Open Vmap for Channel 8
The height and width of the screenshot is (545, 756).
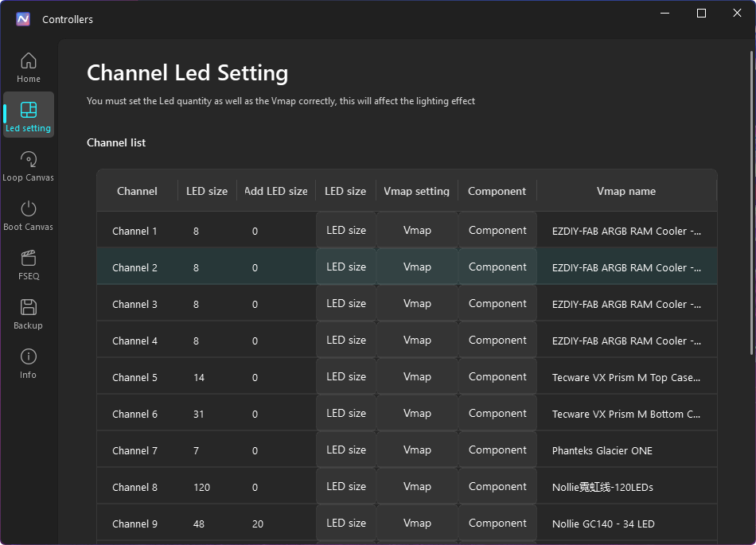pyautogui.click(x=417, y=487)
